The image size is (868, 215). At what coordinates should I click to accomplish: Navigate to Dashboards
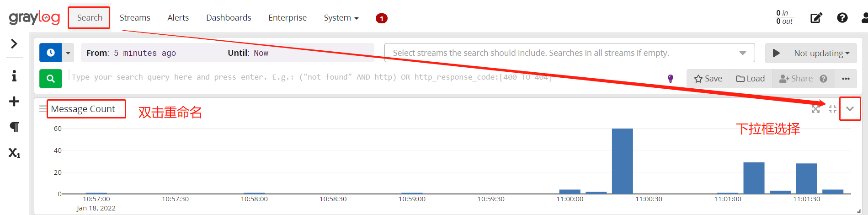(x=229, y=18)
